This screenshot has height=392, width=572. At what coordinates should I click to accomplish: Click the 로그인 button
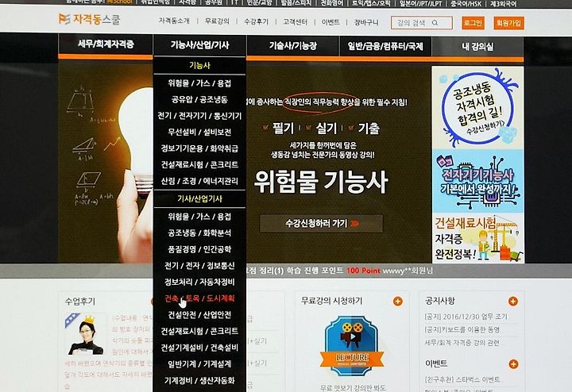473,22
